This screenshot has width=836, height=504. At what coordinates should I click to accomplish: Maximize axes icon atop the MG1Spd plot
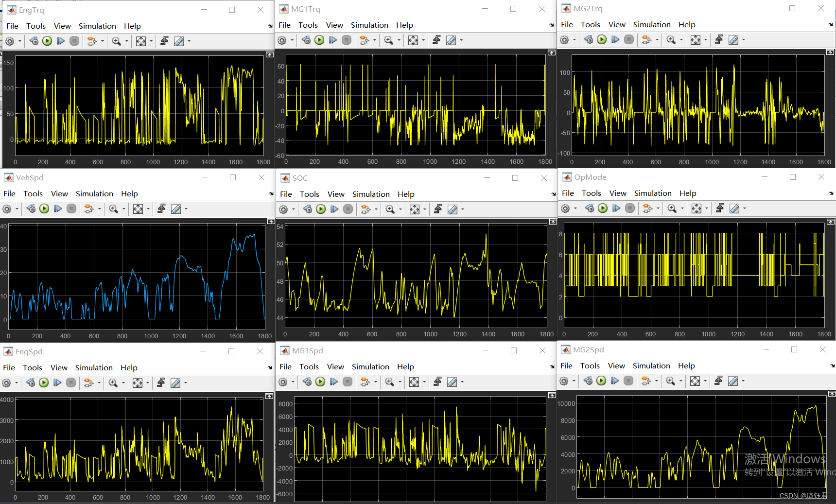coord(552,395)
